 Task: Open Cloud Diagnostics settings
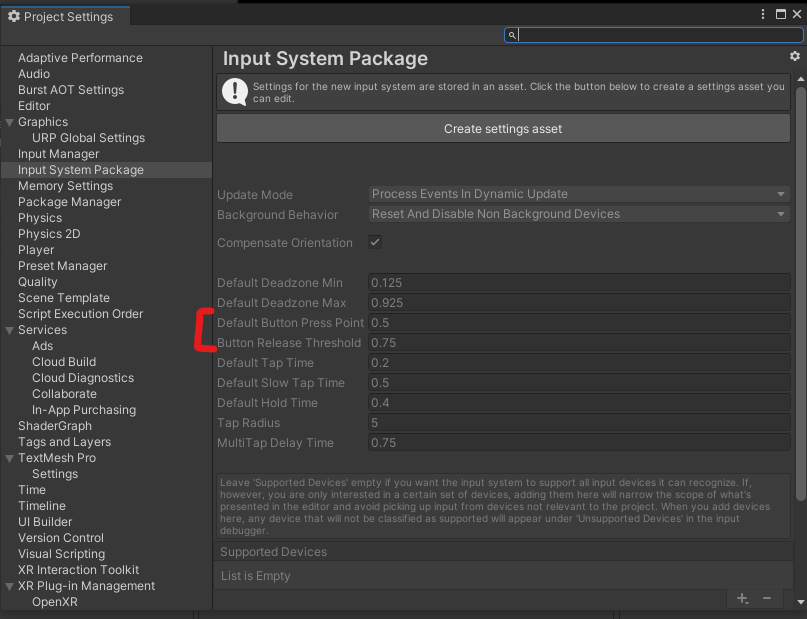click(x=83, y=378)
